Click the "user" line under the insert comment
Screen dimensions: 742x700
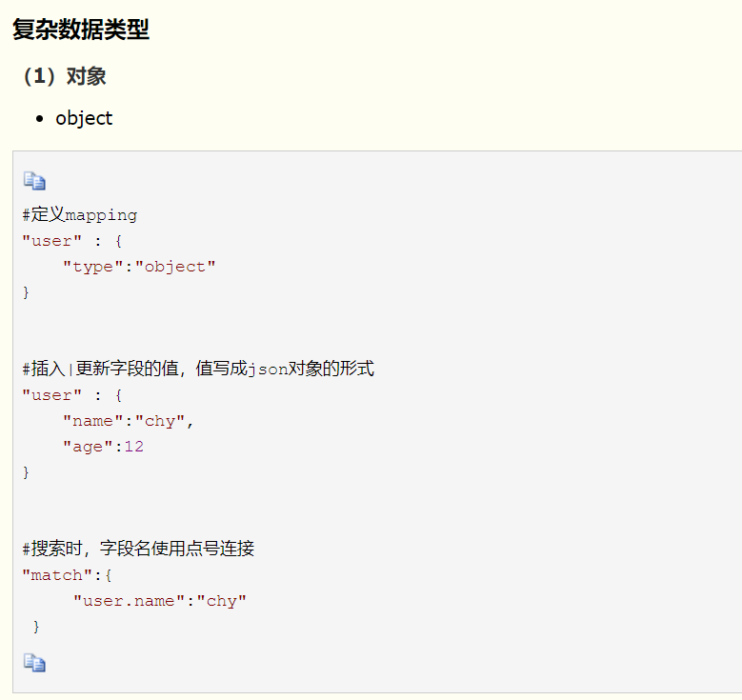(x=72, y=395)
